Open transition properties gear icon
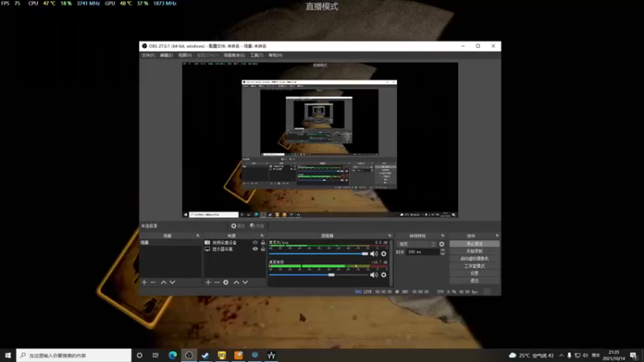644x362 pixels. [442, 245]
